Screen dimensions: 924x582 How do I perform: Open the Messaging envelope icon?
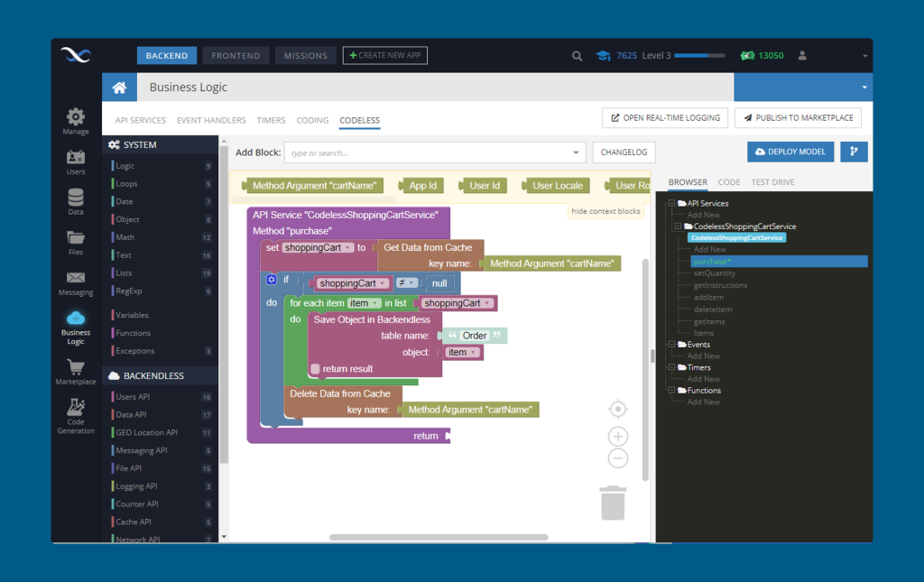[x=76, y=277]
